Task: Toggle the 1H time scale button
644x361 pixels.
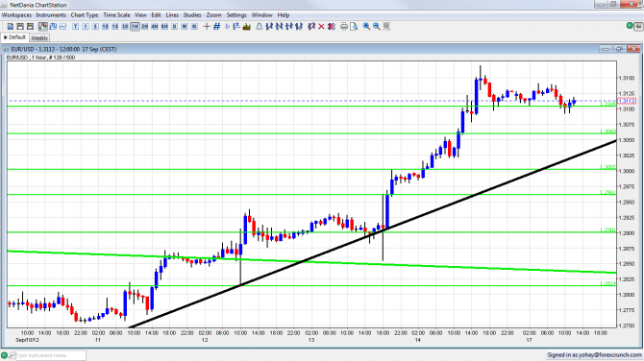Action: coord(135,26)
